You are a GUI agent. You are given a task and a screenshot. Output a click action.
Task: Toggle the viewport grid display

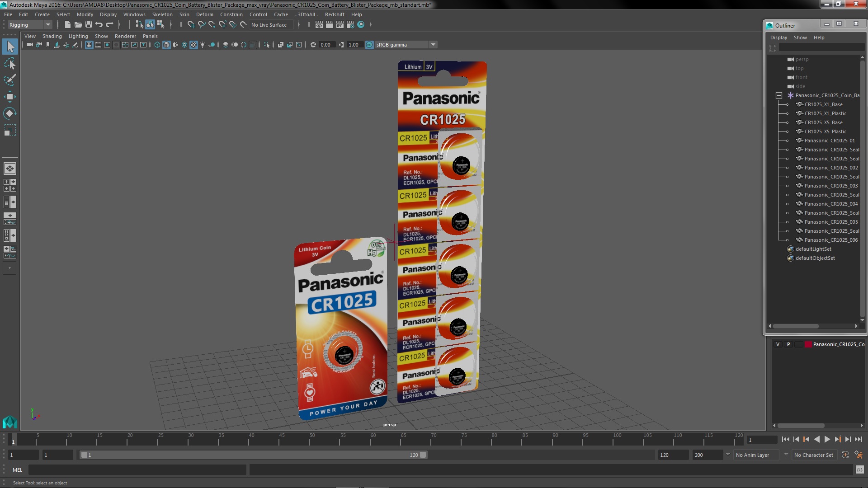(x=89, y=45)
